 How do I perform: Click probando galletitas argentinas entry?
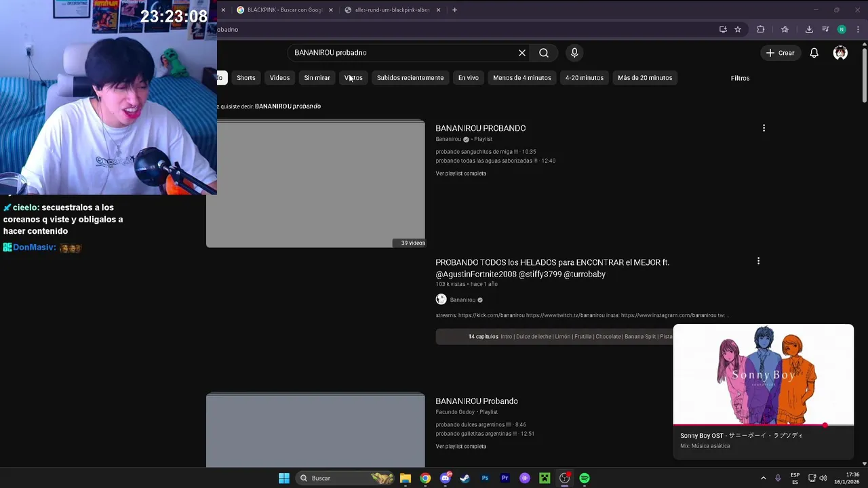[x=485, y=434]
